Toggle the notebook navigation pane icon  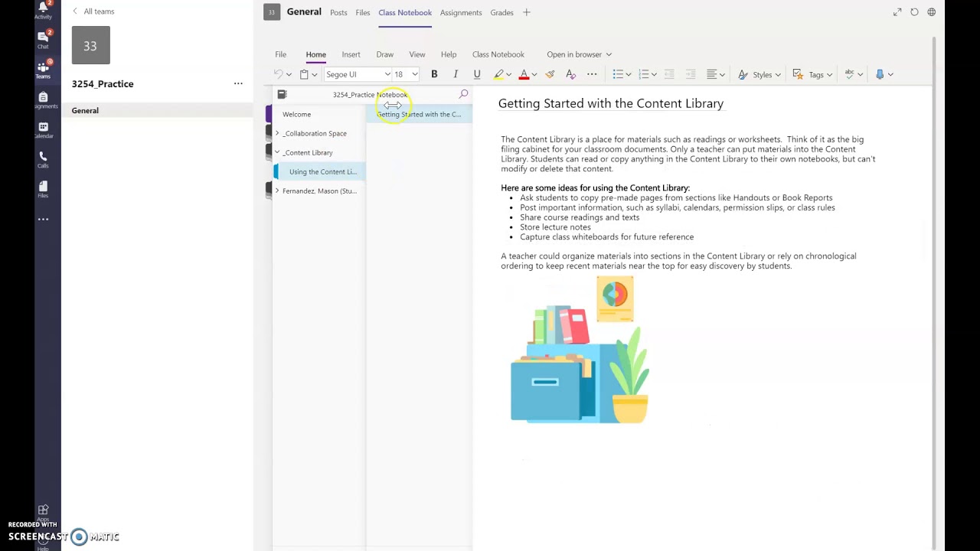(282, 94)
